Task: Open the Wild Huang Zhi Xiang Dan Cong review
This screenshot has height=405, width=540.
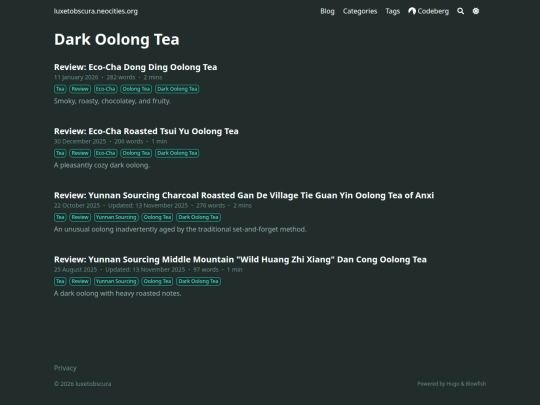Action: point(240,259)
